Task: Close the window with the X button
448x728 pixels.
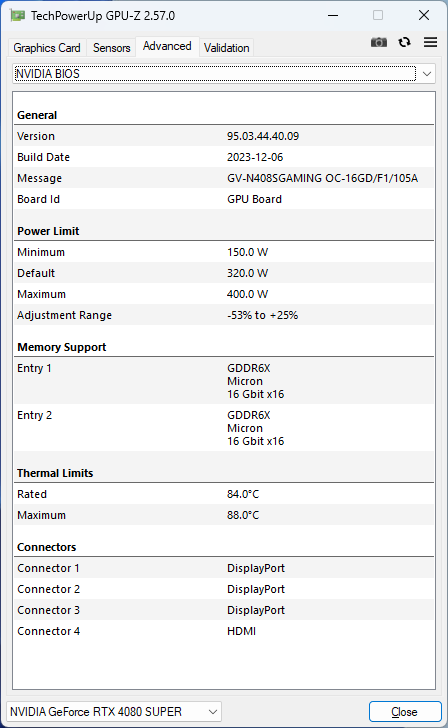Action: pyautogui.click(x=423, y=15)
